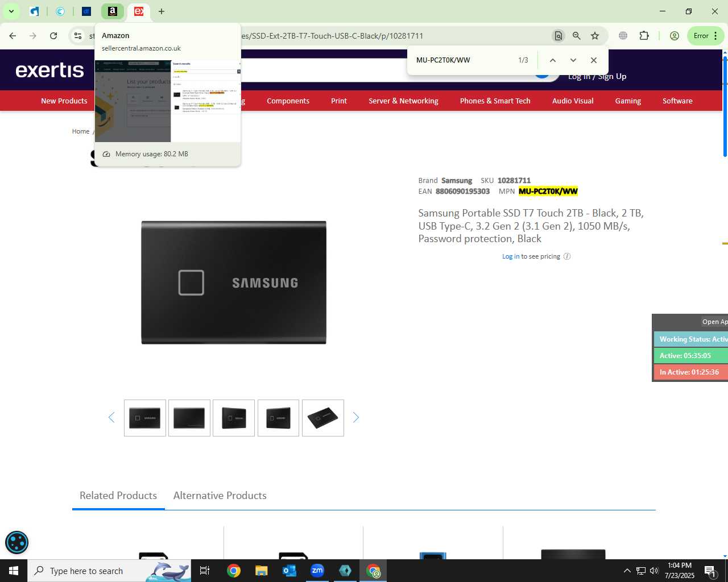Image resolution: width=728 pixels, height=582 pixels.
Task: Select the second product thumbnail
Action: tap(189, 418)
